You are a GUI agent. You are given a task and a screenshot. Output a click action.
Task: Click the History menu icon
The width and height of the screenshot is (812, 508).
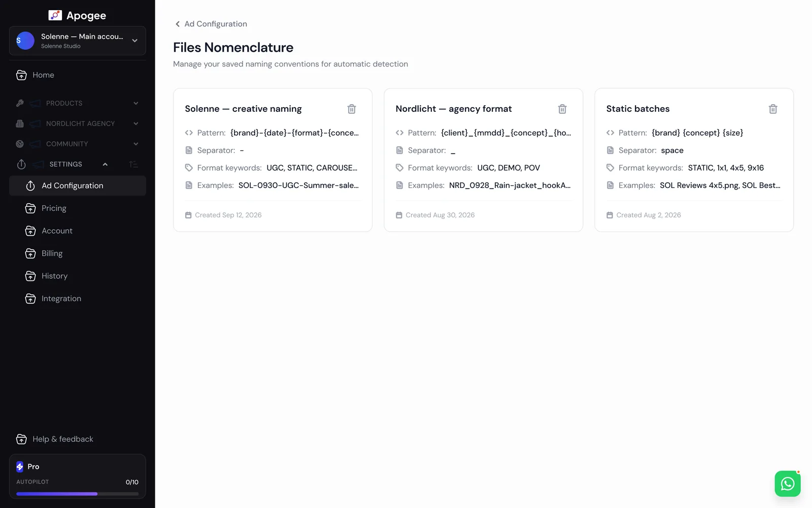pyautogui.click(x=30, y=276)
